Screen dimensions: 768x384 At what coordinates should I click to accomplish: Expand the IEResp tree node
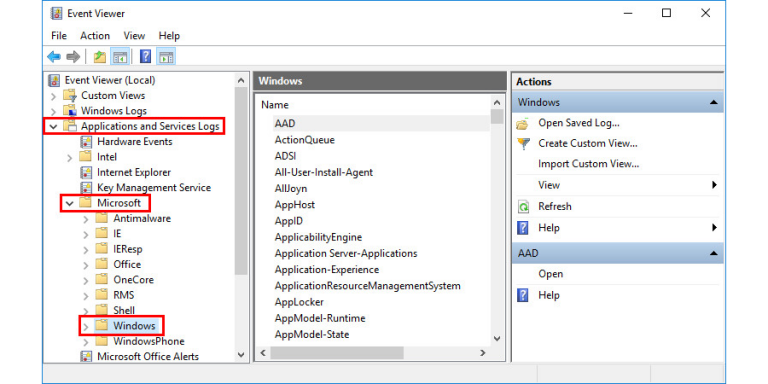[86, 249]
